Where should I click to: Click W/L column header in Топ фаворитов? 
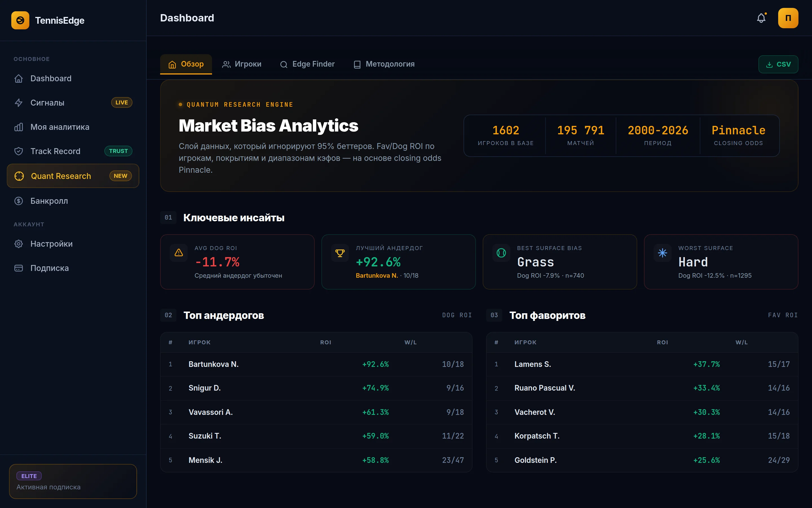coord(742,342)
